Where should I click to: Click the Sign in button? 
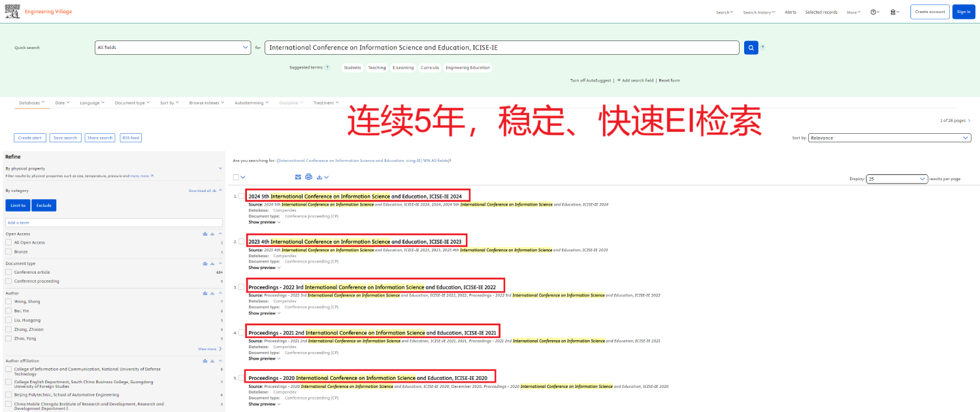coord(963,12)
